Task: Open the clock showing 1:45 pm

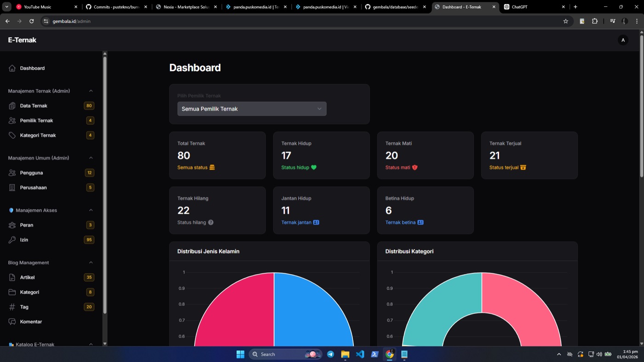Action: point(627,354)
